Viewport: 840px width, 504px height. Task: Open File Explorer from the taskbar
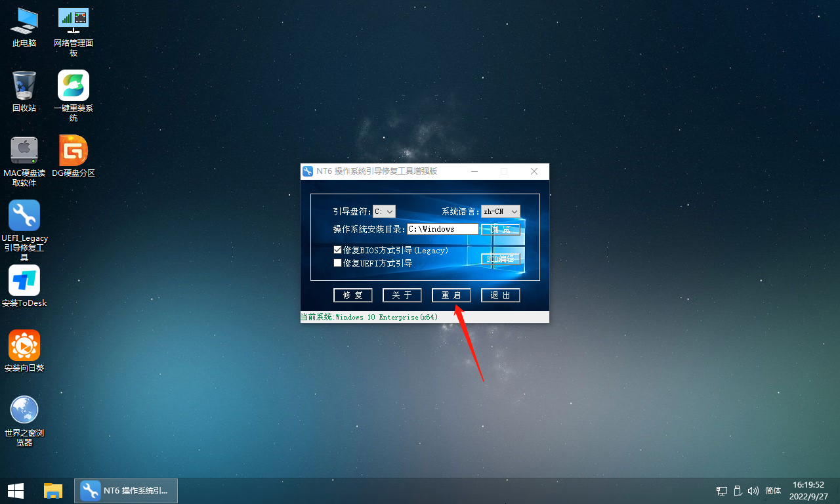(53, 490)
